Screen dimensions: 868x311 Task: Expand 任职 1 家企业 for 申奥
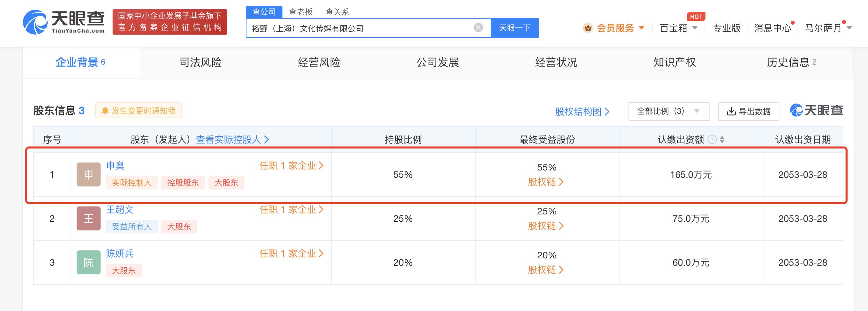[291, 165]
